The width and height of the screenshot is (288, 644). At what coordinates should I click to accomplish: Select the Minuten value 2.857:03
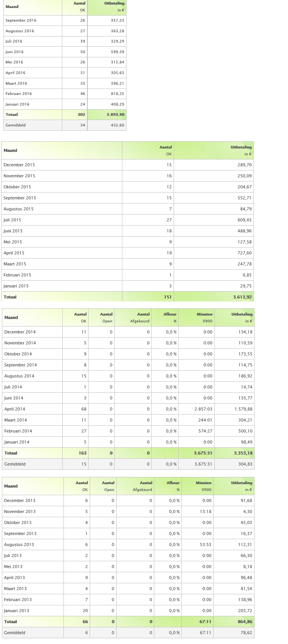(x=203, y=409)
